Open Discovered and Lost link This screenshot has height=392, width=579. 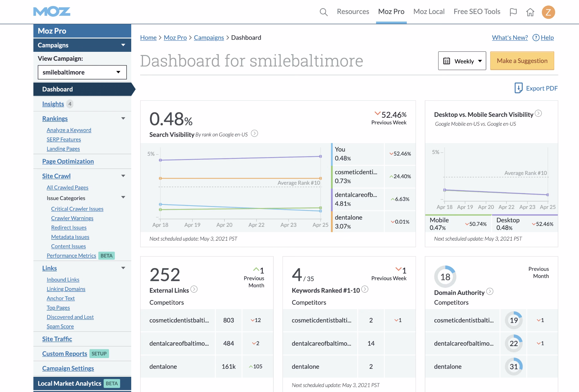[x=70, y=317]
